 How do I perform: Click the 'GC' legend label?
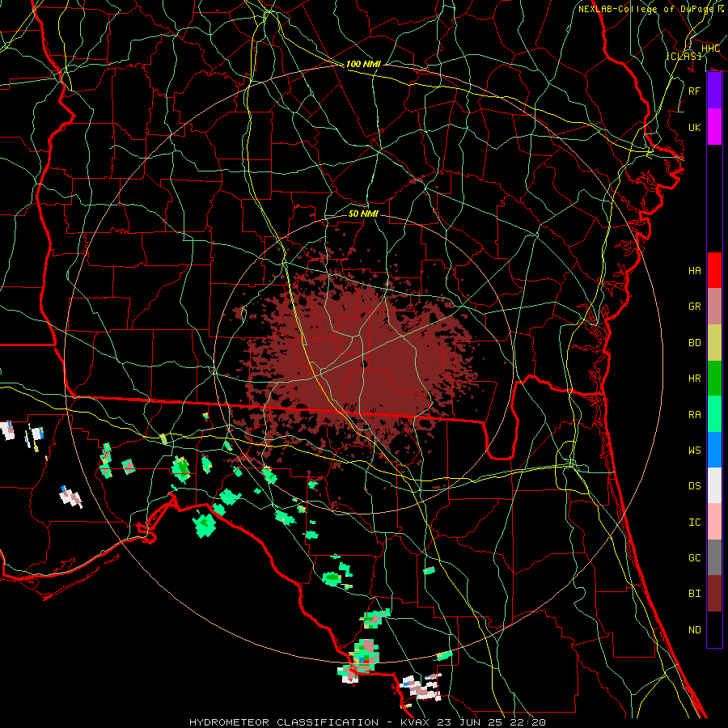694,558
